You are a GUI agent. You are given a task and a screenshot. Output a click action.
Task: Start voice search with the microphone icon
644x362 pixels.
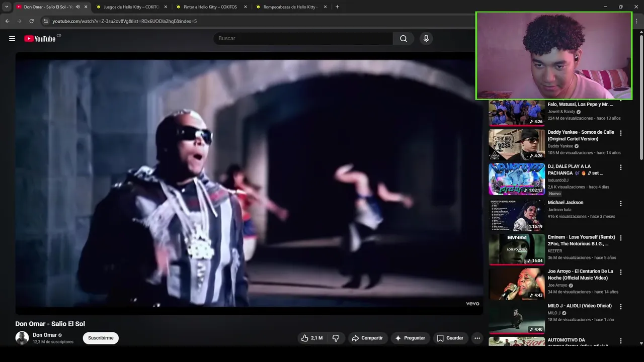point(426,39)
